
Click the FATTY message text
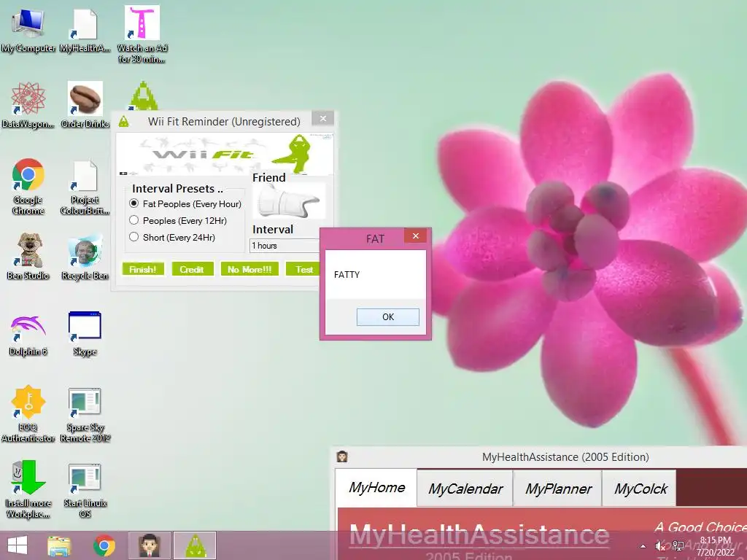tap(347, 275)
